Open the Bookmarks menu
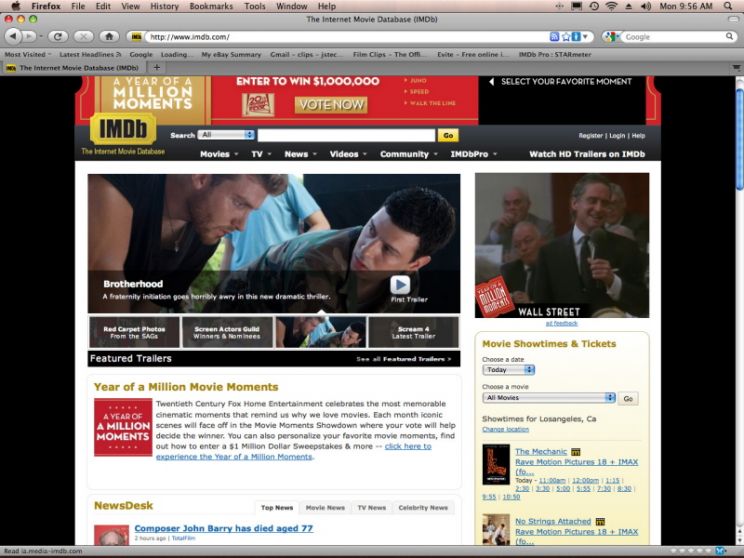 pos(211,6)
